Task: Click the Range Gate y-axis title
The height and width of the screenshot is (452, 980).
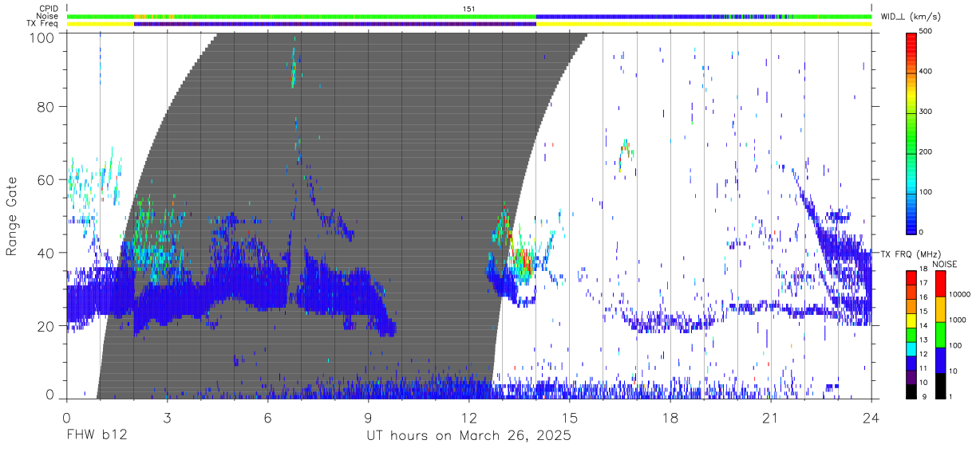Action: tap(12, 217)
